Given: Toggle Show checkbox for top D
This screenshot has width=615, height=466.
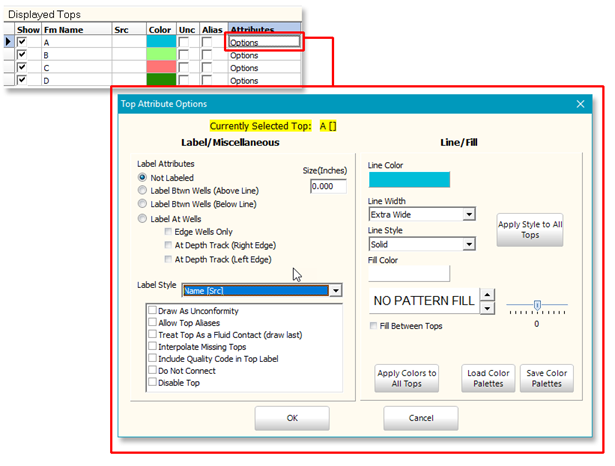Looking at the screenshot, I should (22, 80).
